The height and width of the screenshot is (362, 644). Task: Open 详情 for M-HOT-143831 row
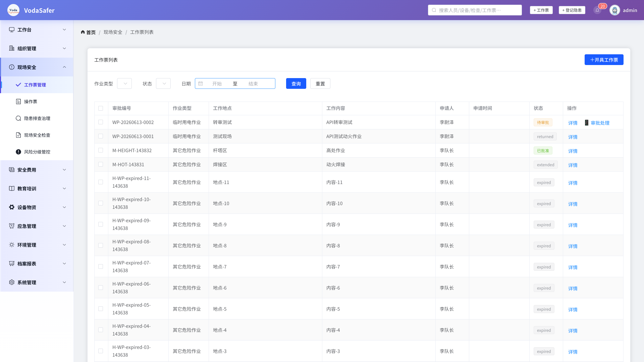[x=573, y=165]
